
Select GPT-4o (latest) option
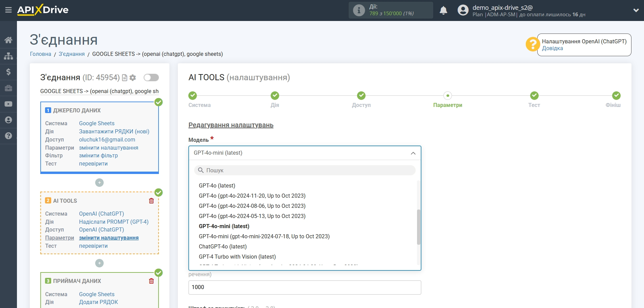217,186
